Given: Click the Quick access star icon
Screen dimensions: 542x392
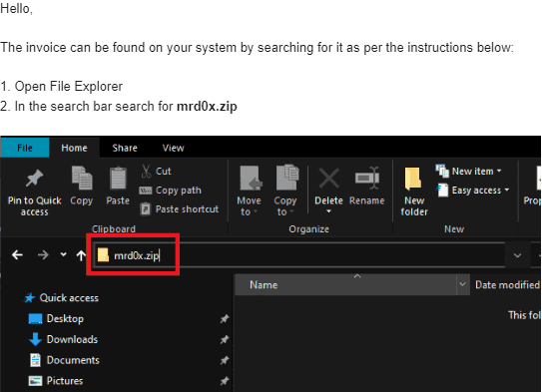Looking at the screenshot, I should tap(30, 297).
